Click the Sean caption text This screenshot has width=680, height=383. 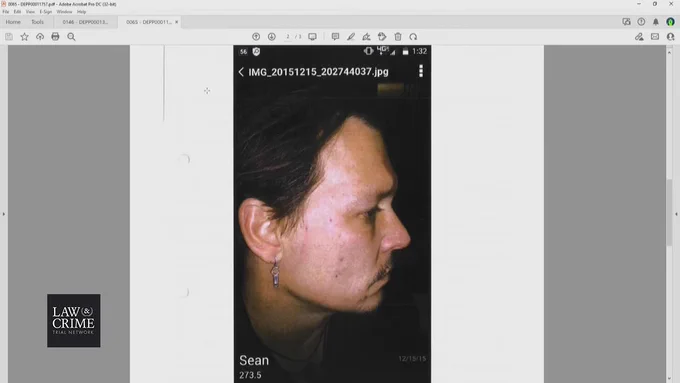(x=254, y=360)
